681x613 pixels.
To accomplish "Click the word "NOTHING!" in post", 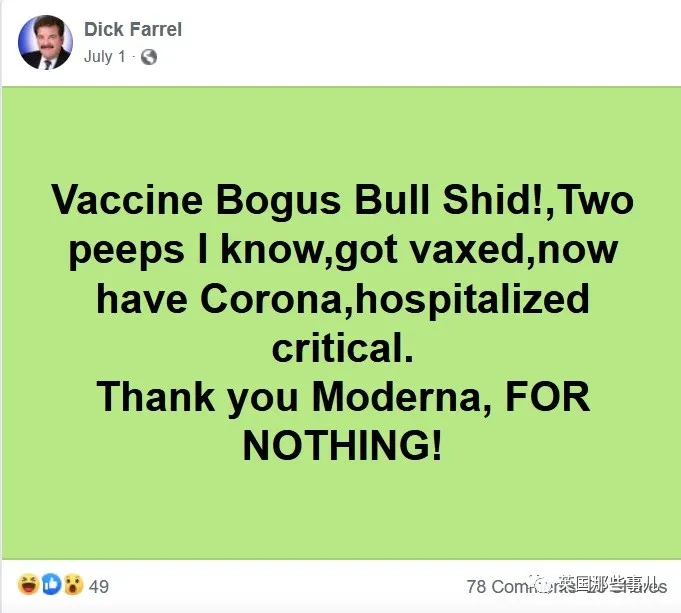I will click(x=342, y=446).
